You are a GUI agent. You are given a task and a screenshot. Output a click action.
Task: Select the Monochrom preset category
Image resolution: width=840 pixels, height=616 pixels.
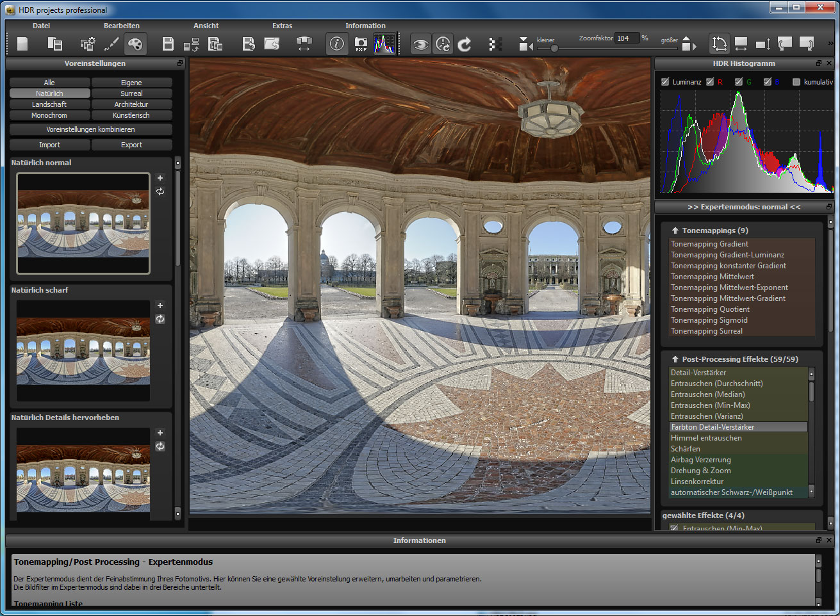pyautogui.click(x=49, y=115)
